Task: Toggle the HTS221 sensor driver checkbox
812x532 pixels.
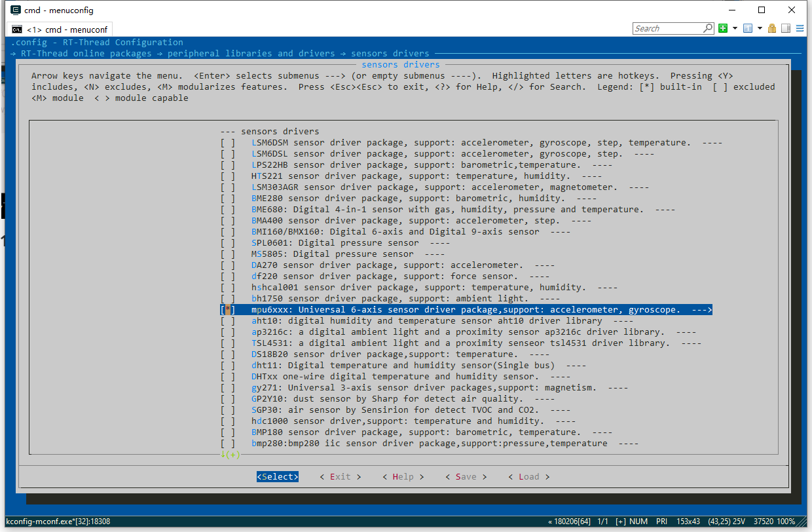Action: [228, 176]
